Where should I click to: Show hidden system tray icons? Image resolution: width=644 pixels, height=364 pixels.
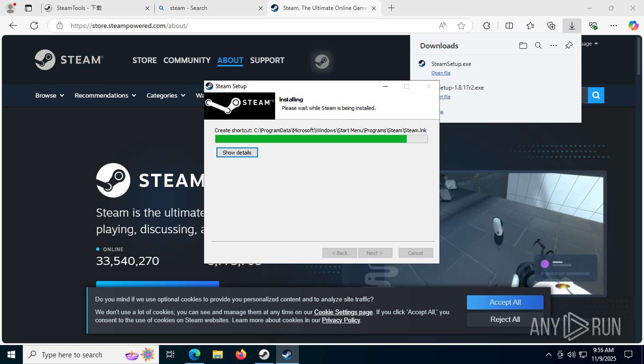[x=548, y=355]
